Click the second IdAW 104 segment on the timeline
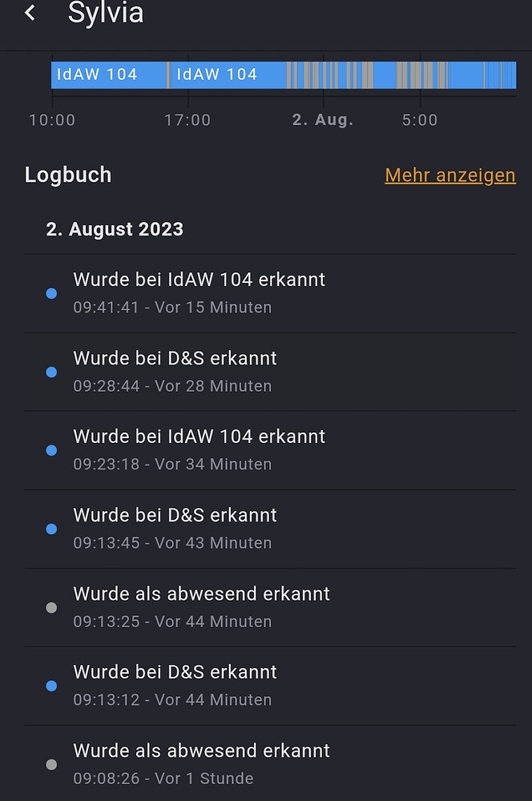Screen dimensions: 532x801 [x=220, y=74]
